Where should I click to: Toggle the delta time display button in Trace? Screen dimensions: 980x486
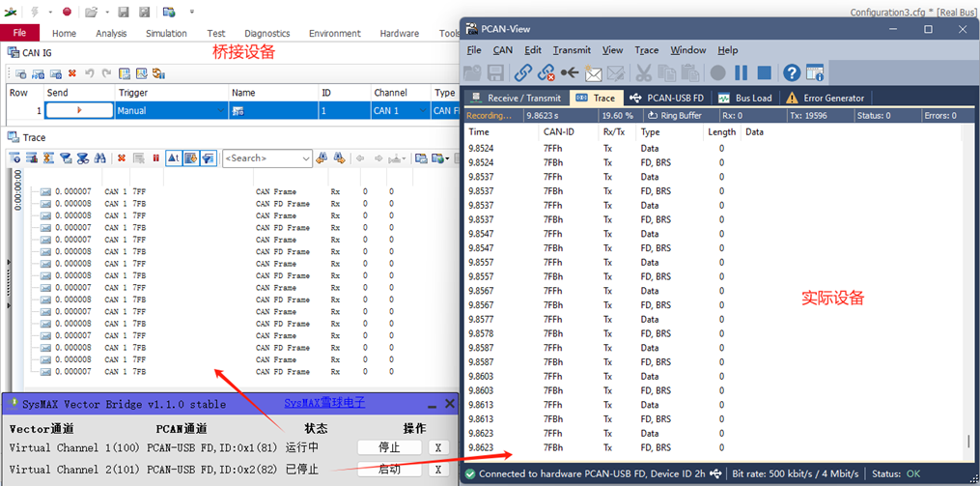point(174,158)
